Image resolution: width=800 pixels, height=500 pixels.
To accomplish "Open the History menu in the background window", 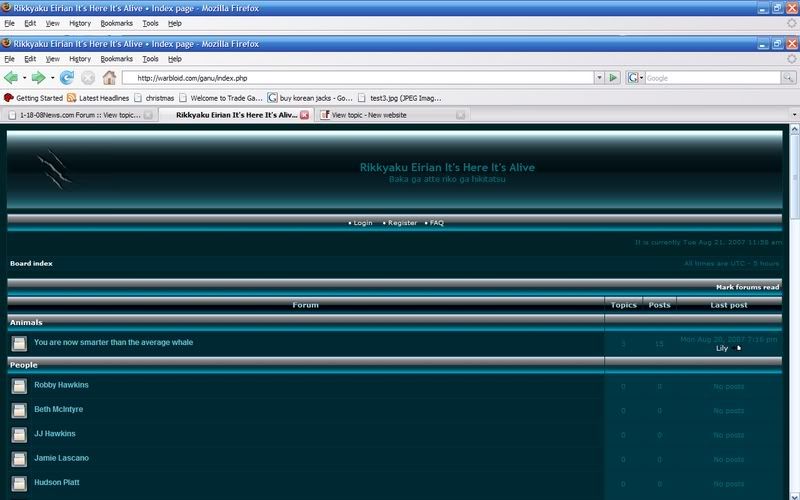I will click(x=80, y=23).
